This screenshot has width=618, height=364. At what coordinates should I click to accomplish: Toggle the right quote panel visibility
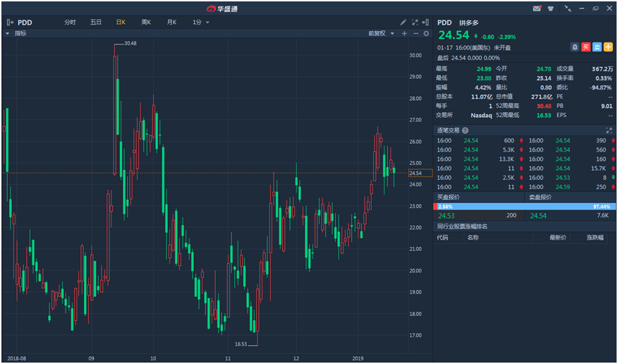click(x=426, y=23)
